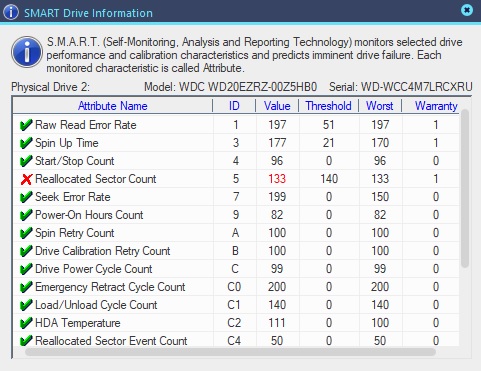Viewport: 481px width, 371px height.
Task: Sort by the ID column header
Action: click(234, 106)
